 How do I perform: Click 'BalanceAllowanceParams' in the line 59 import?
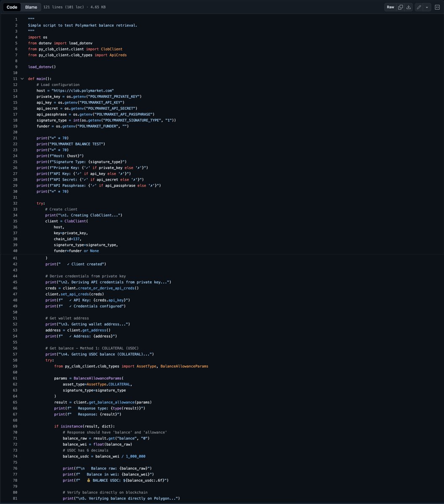pyautogui.click(x=184, y=366)
